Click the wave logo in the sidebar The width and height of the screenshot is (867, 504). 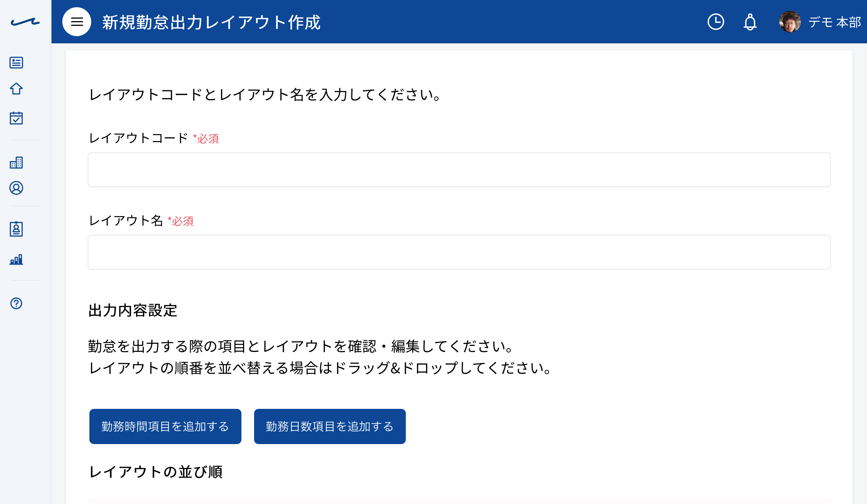26,22
